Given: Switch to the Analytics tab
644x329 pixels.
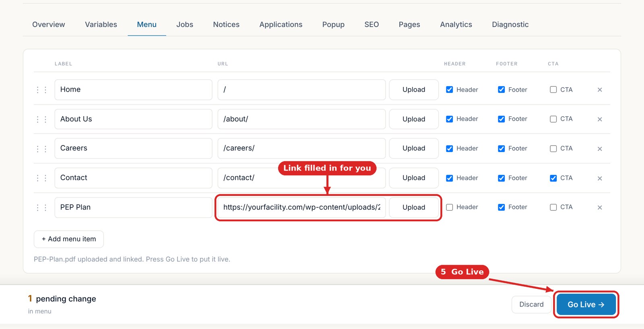Looking at the screenshot, I should (x=456, y=25).
